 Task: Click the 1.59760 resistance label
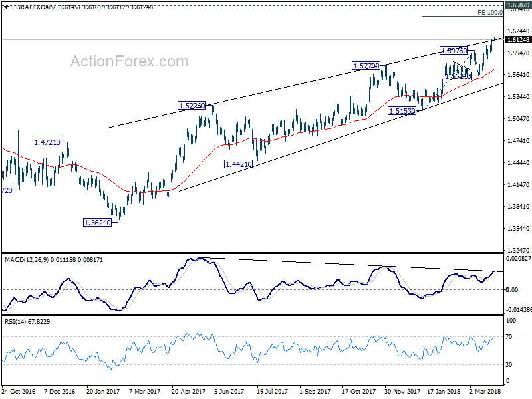454,51
